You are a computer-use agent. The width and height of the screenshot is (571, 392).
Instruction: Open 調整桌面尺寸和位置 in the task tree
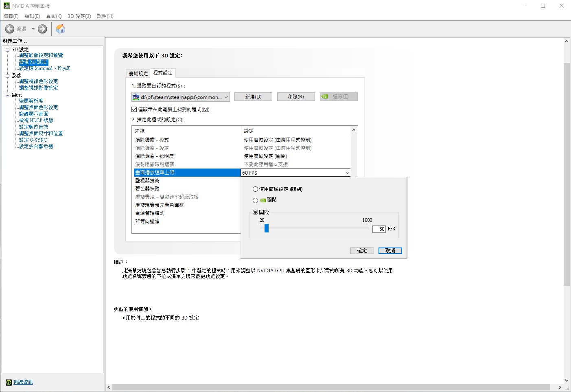[41, 134]
